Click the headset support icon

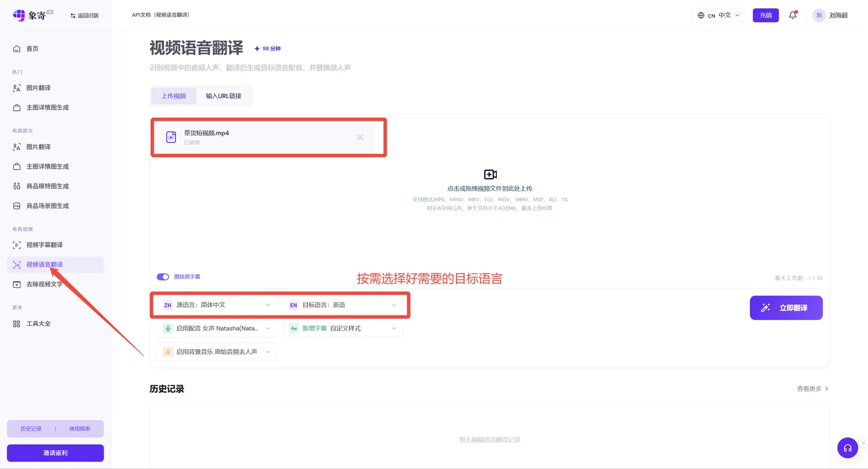pos(847,448)
